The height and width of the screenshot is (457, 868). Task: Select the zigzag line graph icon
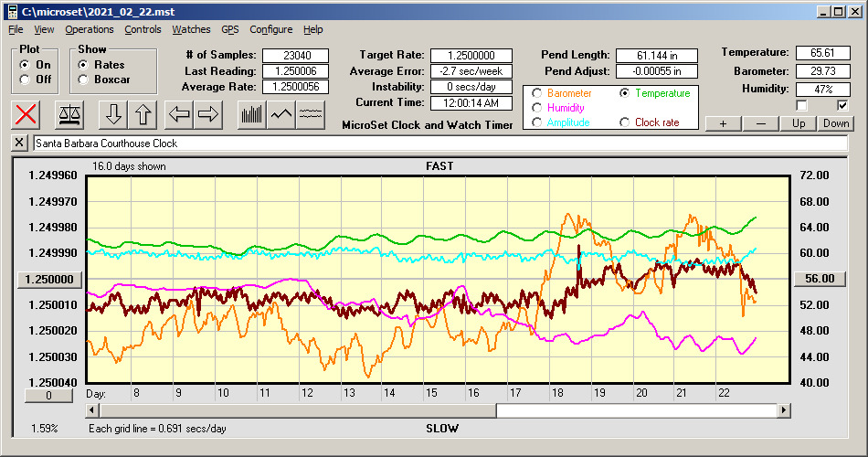281,115
